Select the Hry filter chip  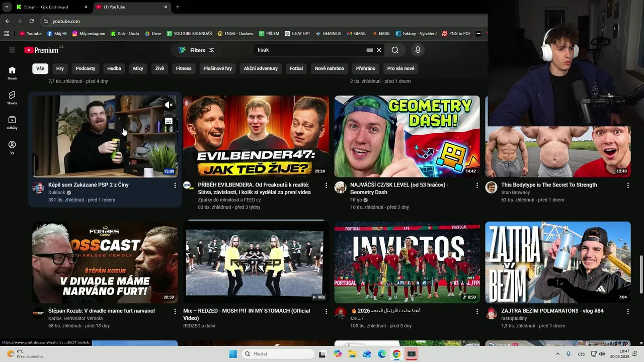click(60, 68)
